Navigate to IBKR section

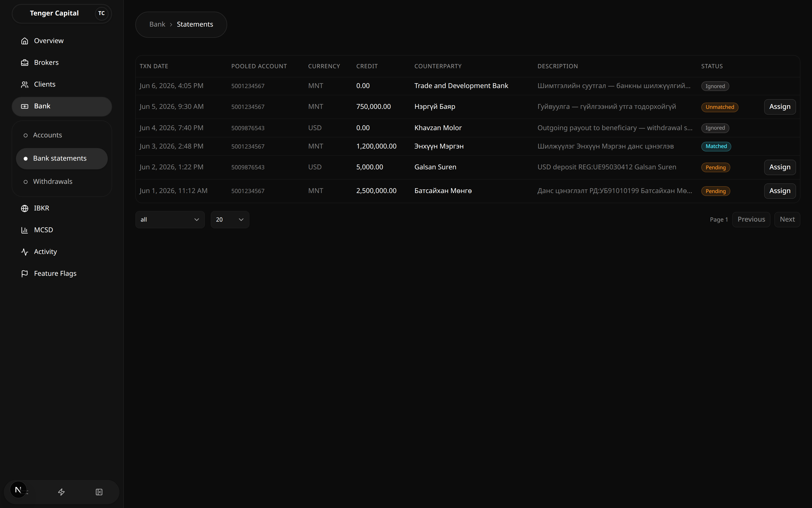(62, 208)
